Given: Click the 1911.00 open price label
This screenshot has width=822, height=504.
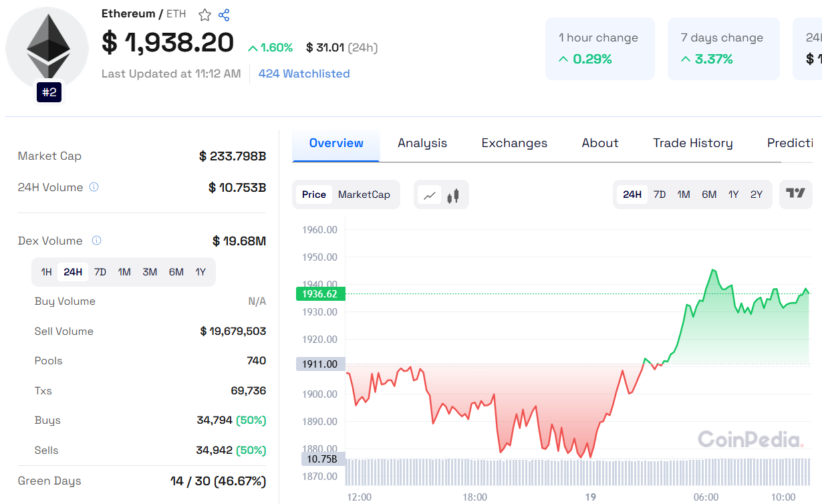Looking at the screenshot, I should (320, 364).
